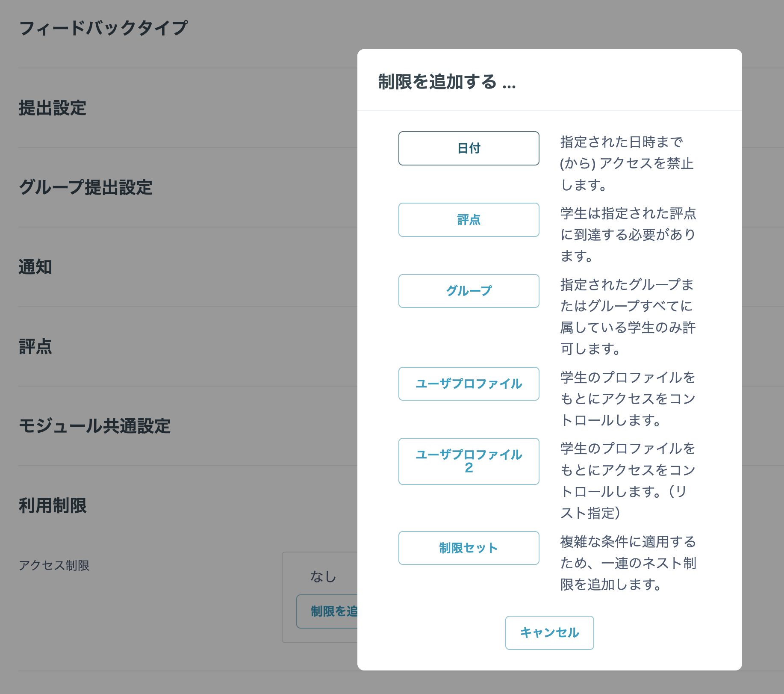Viewport: 784px width, 694px height.
Task: Choose ユーザプロファイル restriction button
Action: tap(469, 384)
